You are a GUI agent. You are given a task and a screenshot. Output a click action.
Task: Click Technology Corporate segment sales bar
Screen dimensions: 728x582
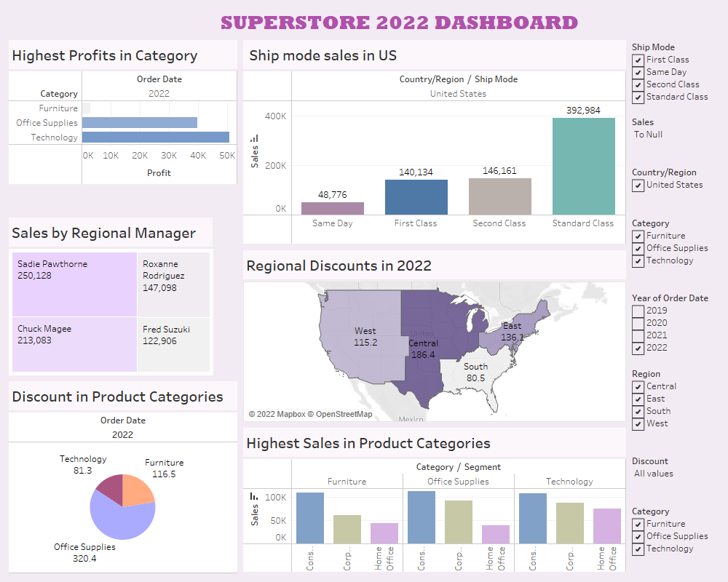coord(570,523)
